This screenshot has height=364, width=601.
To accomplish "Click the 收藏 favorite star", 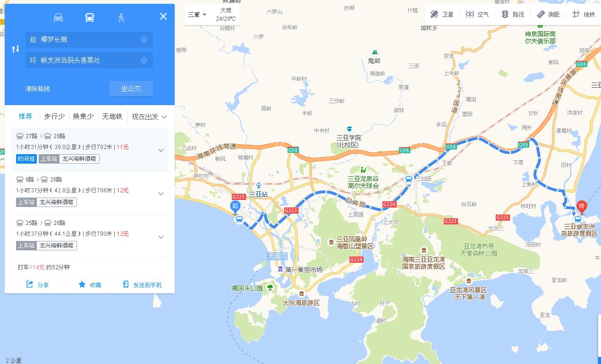I will click(x=82, y=284).
